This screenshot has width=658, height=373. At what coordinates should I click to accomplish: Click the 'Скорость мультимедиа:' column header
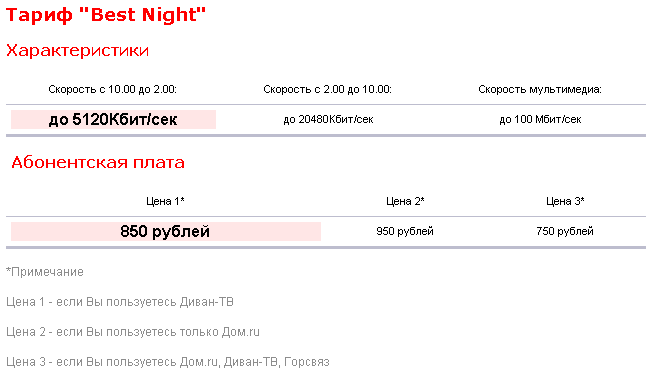point(540,89)
